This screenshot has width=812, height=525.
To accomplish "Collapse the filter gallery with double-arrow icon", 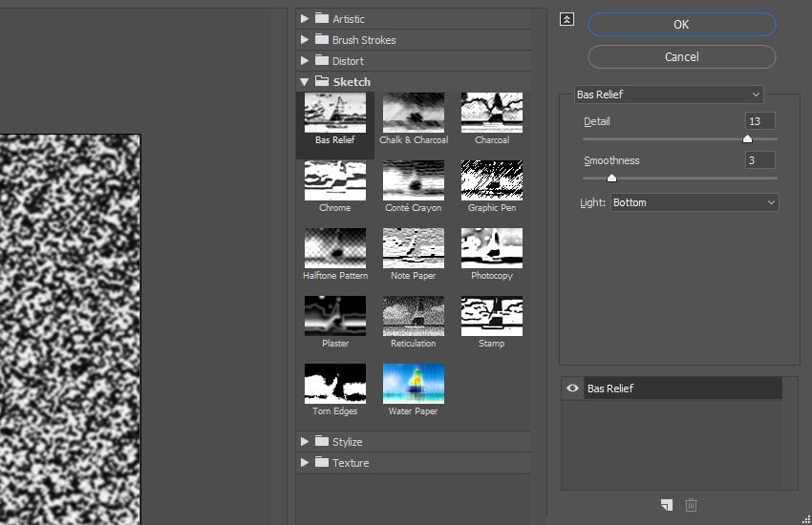I will (567, 19).
